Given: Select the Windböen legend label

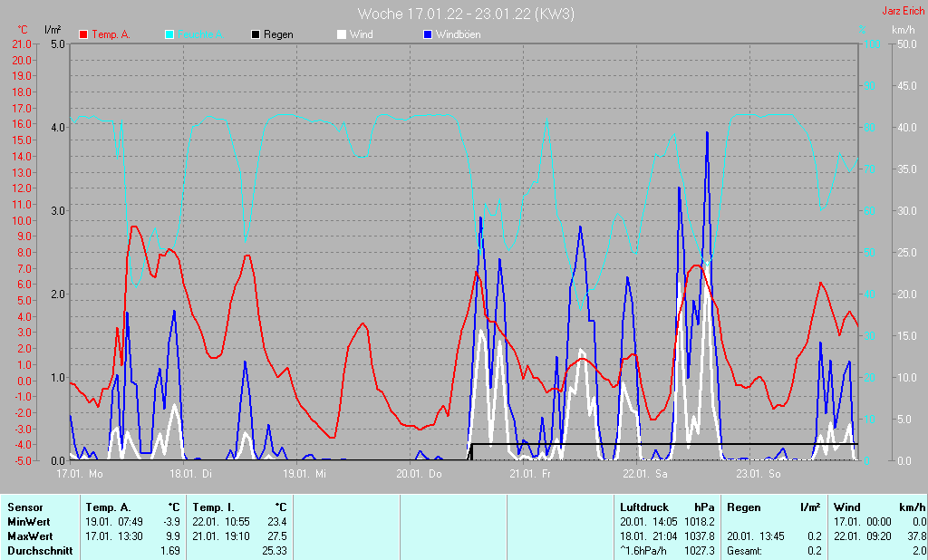Looking at the screenshot, I should (459, 34).
